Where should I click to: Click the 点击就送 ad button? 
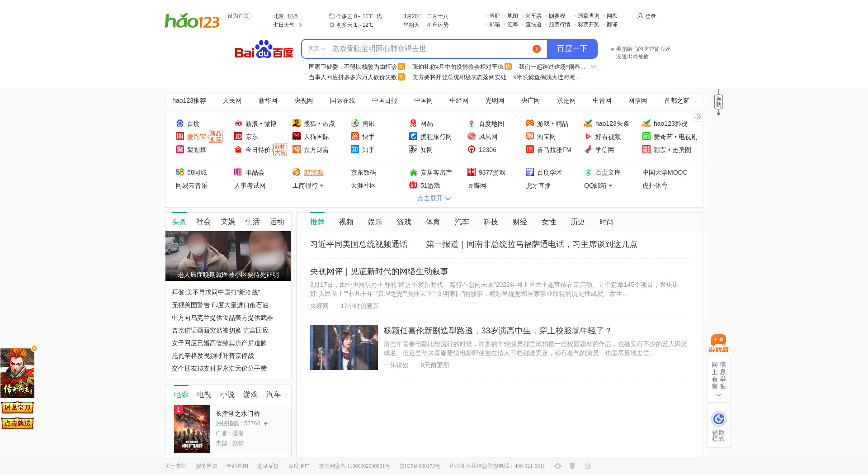click(17, 423)
